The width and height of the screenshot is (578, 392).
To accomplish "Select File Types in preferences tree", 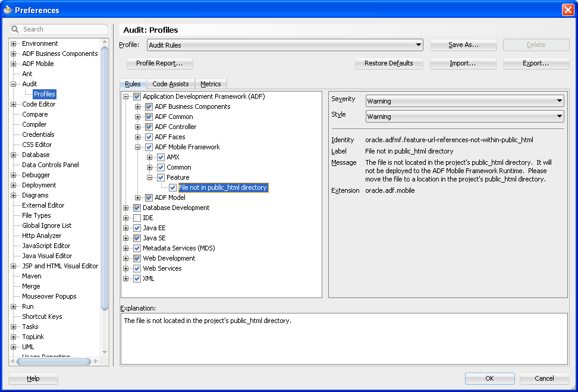I will coord(36,216).
